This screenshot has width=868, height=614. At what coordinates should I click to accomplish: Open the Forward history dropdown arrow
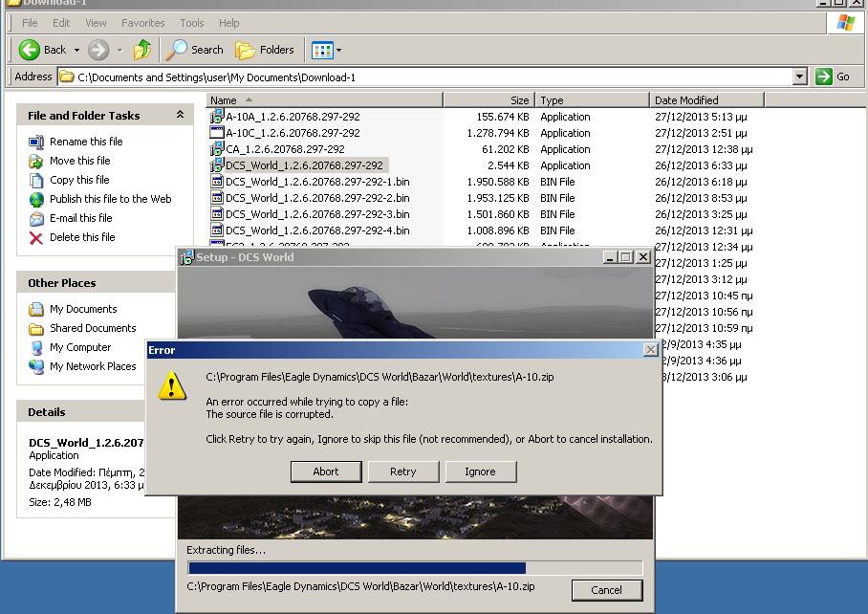[120, 51]
